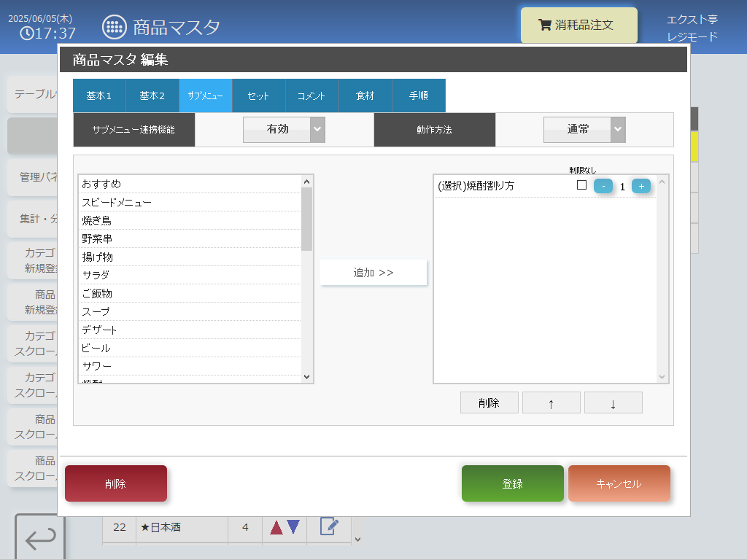Open the サブメニュー連携機能 有効 dropdown
Image resolution: width=747 pixels, height=560 pixels.
pyautogui.click(x=284, y=130)
